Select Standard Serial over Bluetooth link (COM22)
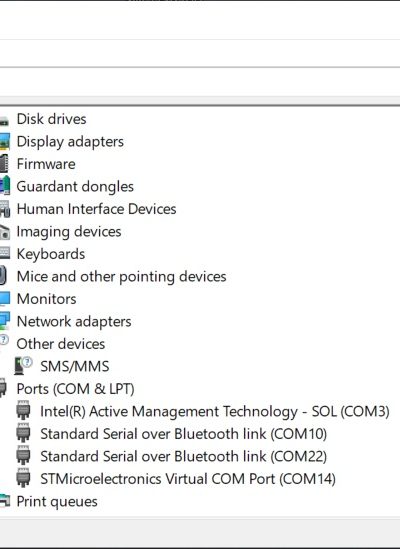This screenshot has height=549, width=400. (184, 456)
